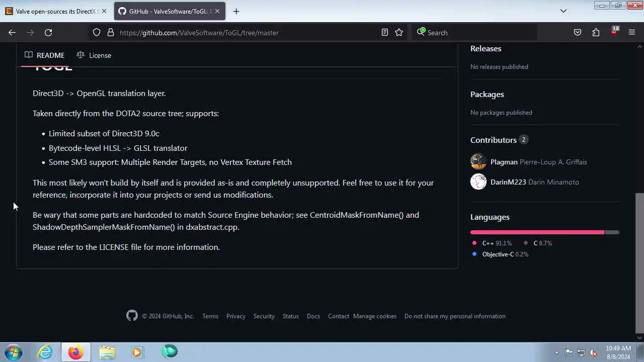Click Manage cookies in footer
This screenshot has height=362, width=644.
point(375,316)
